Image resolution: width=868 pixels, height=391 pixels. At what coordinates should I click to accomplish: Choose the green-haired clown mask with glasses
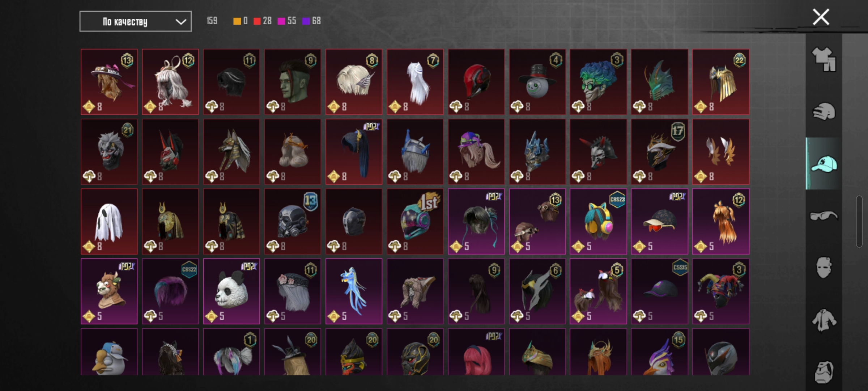[599, 82]
